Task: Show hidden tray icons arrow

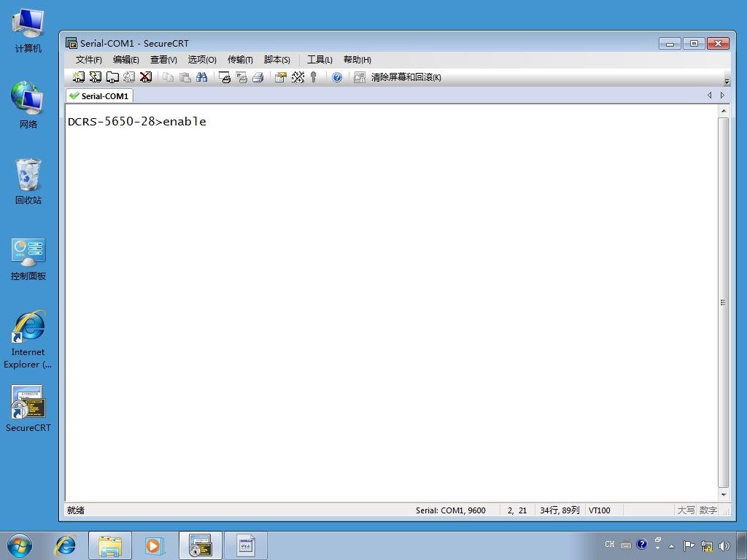Action: click(x=672, y=545)
